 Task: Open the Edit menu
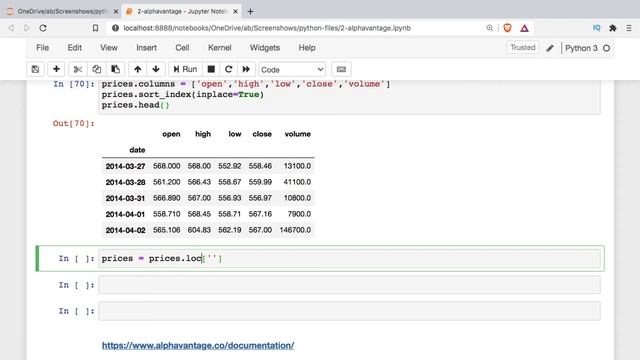point(74,48)
